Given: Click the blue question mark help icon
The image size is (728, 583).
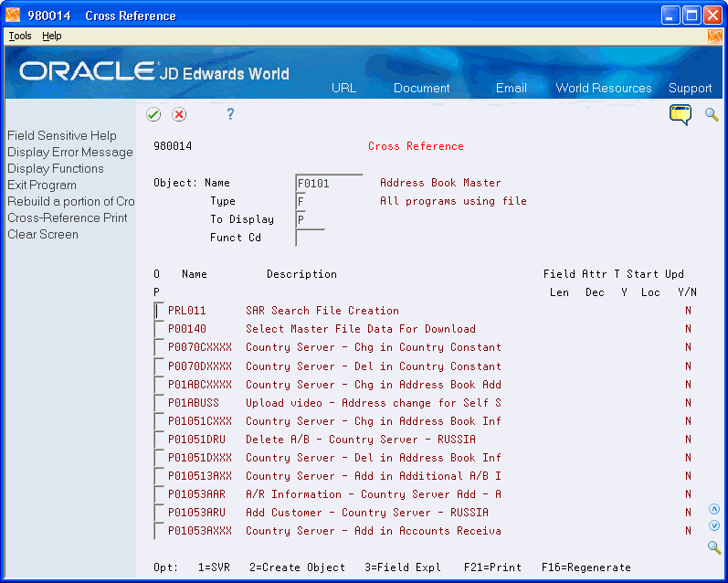Looking at the screenshot, I should click(x=230, y=114).
